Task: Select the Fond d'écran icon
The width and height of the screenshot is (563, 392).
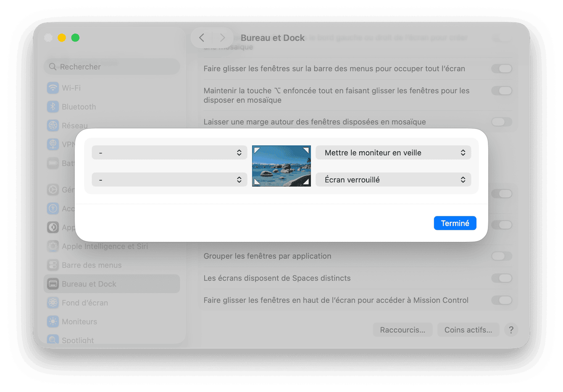Action: 53,303
